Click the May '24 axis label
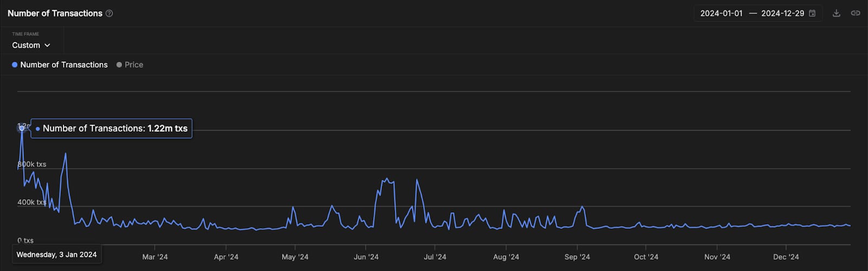 click(x=295, y=257)
